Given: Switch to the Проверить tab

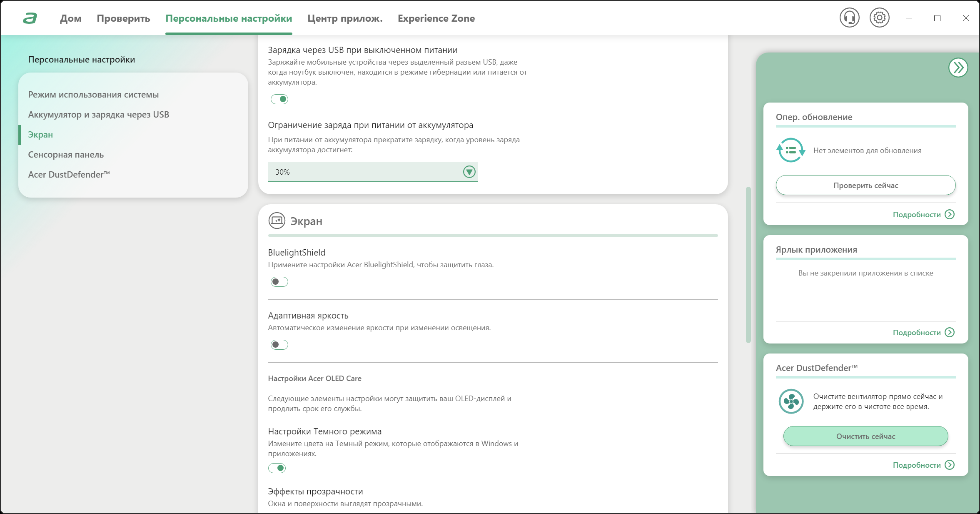Looking at the screenshot, I should tap(123, 18).
